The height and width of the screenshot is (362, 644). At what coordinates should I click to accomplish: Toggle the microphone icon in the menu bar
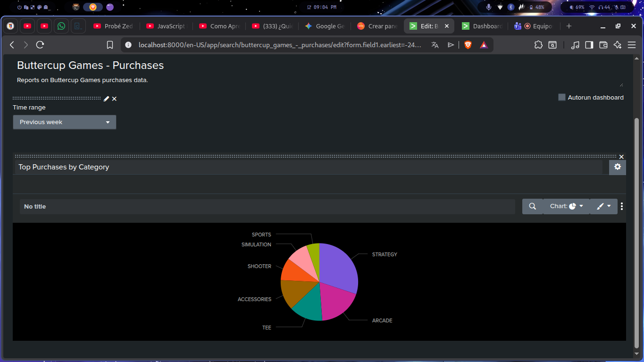coord(488,7)
